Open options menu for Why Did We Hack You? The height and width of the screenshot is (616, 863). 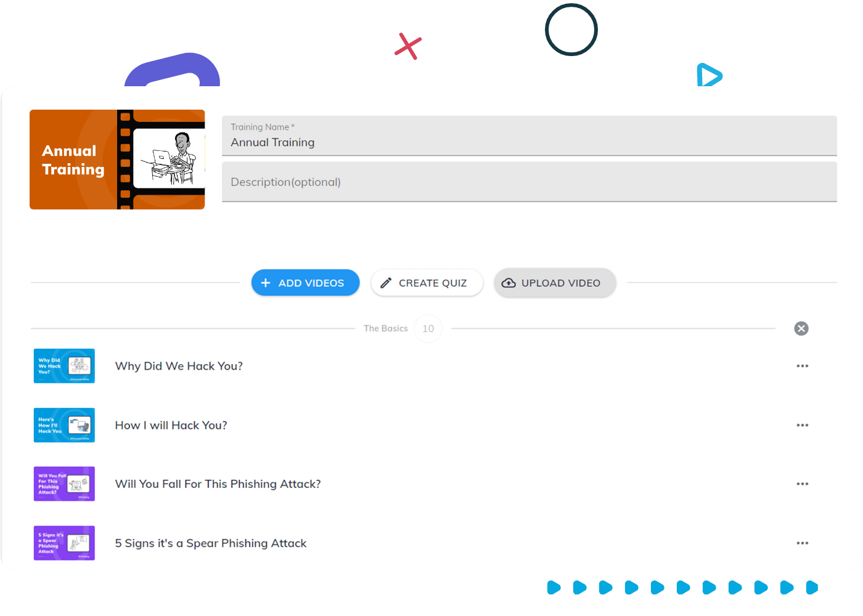[x=802, y=366]
